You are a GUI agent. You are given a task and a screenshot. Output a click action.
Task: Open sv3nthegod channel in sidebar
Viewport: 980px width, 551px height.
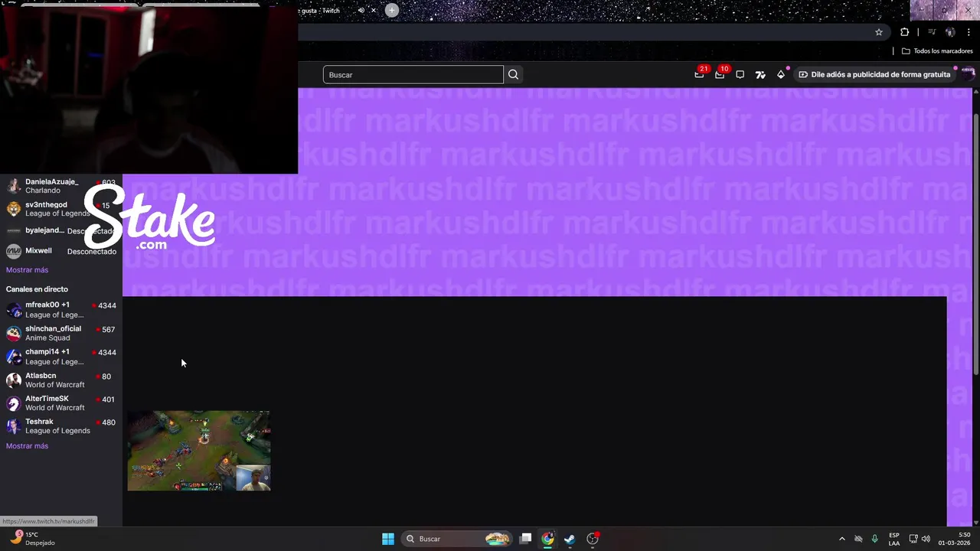[x=61, y=209]
